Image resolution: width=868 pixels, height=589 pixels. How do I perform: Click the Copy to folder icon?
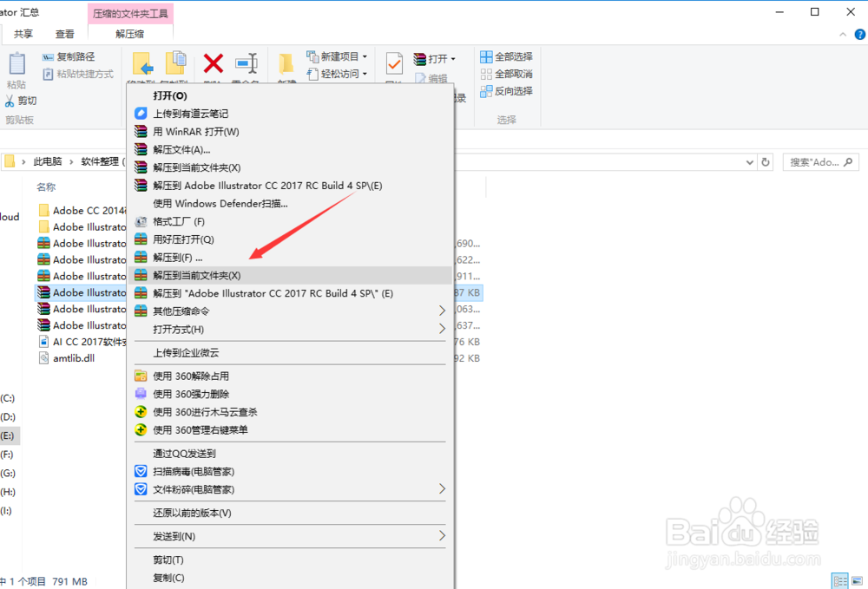(176, 62)
